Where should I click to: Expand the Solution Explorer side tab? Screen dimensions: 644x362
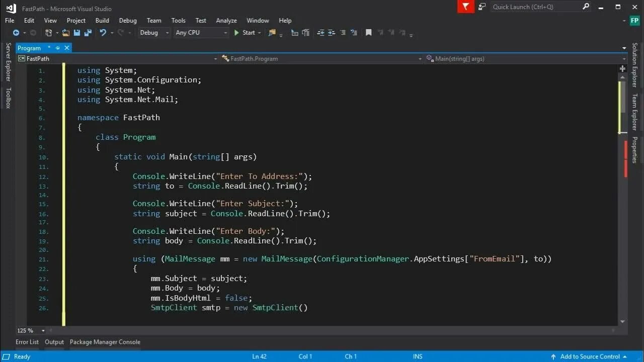634,65
